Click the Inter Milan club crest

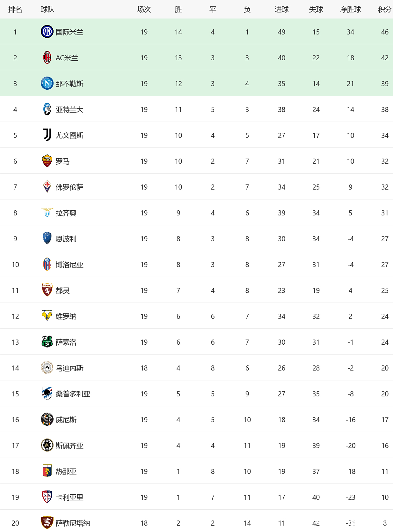(x=47, y=32)
